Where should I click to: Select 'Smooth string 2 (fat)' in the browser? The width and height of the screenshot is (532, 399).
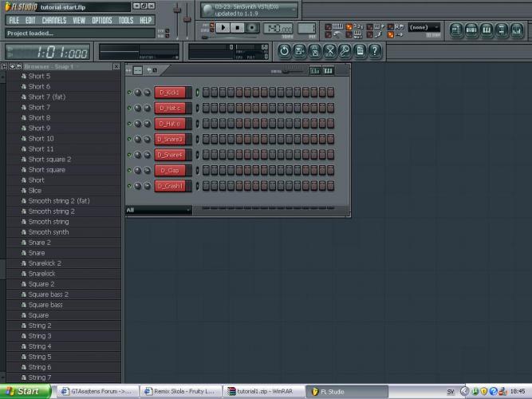point(59,201)
